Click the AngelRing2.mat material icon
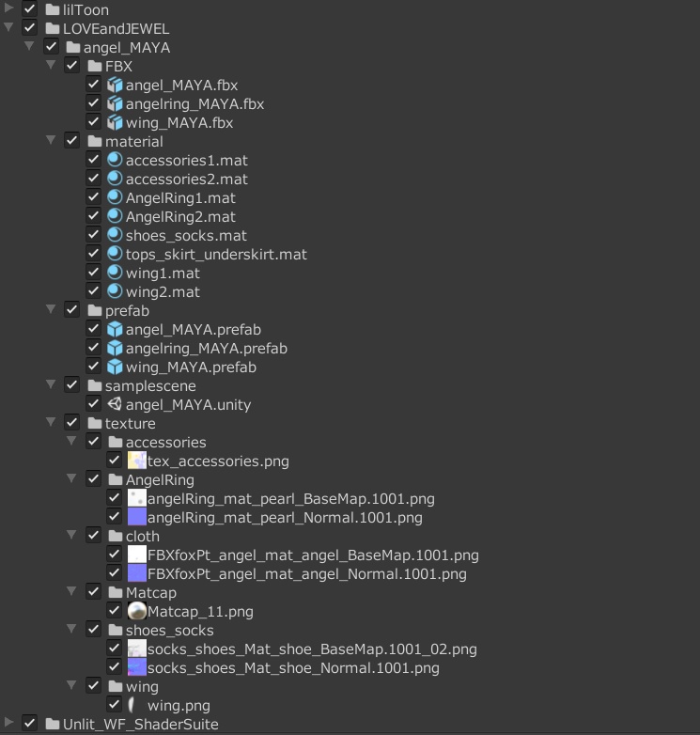Image resolution: width=700 pixels, height=735 pixels. tap(115, 216)
